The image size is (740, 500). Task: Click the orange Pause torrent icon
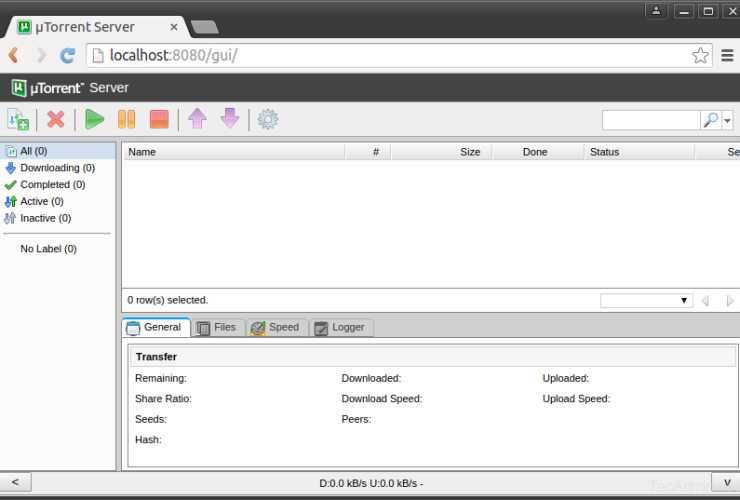pos(126,120)
